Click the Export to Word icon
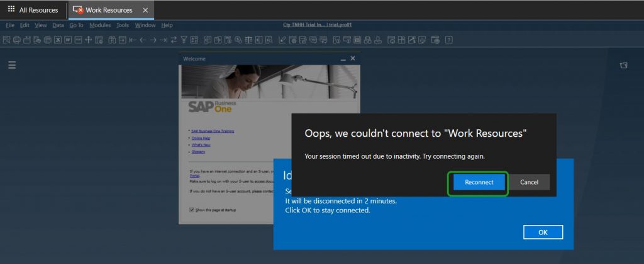Image resolution: width=644 pixels, height=264 pixels. click(x=68, y=40)
